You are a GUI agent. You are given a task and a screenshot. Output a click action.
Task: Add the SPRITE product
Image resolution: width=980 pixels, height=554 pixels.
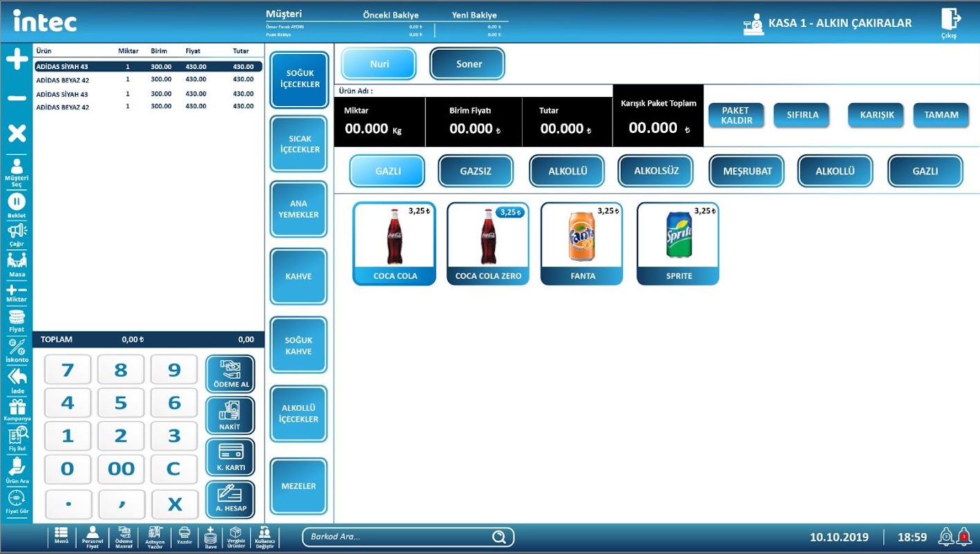click(x=678, y=244)
